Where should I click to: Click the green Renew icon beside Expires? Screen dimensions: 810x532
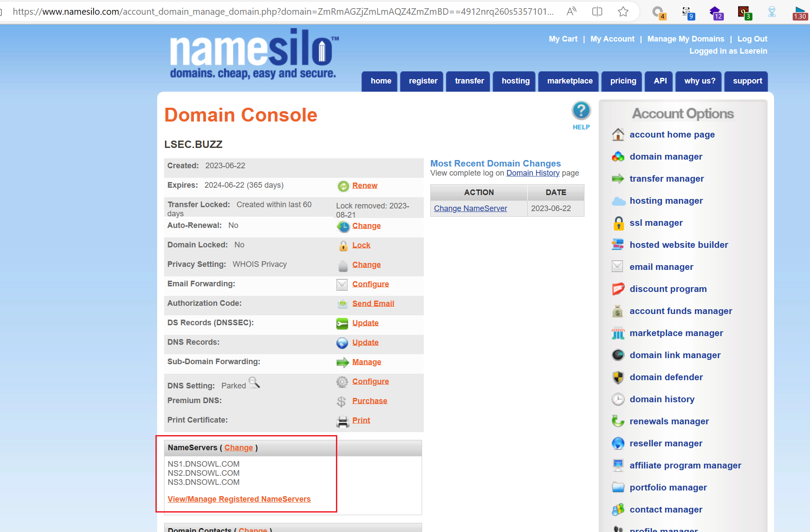343,186
